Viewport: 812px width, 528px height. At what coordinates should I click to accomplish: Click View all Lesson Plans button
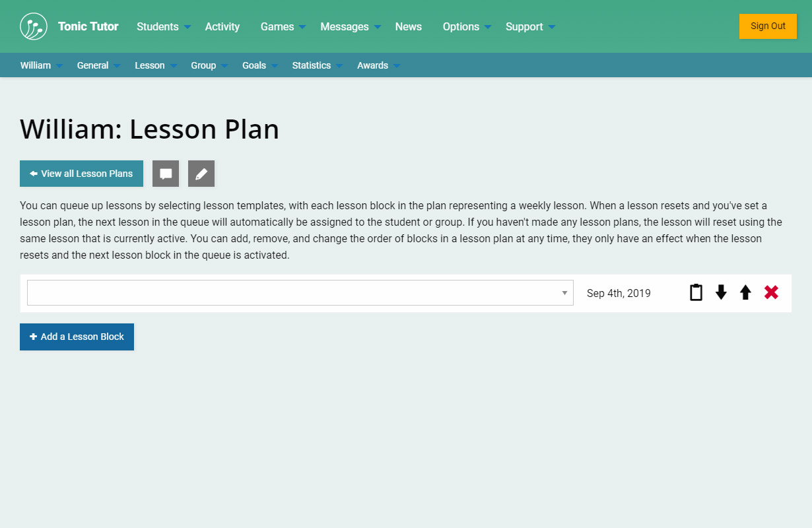coord(81,174)
